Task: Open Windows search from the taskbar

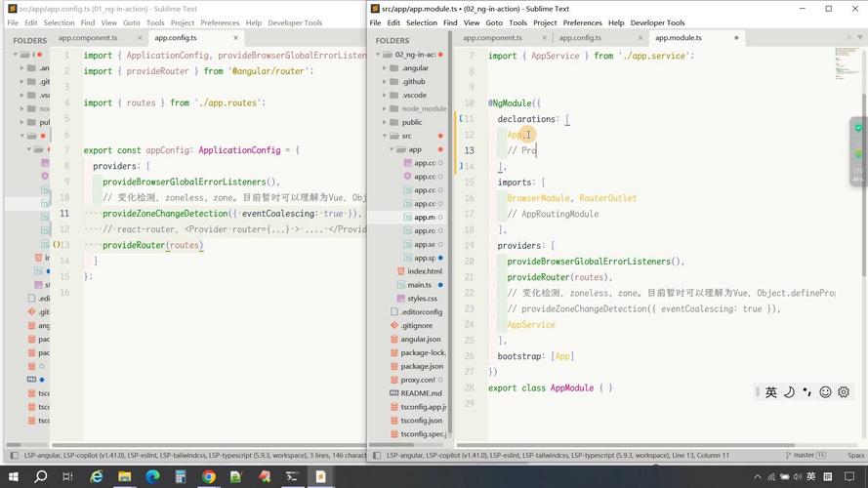Action: [x=40, y=476]
